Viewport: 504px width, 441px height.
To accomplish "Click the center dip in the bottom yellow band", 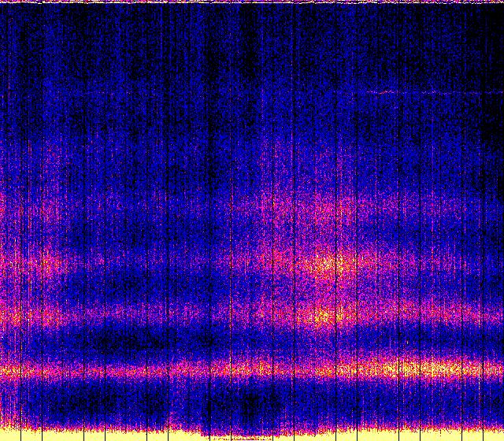I will point(236,435).
